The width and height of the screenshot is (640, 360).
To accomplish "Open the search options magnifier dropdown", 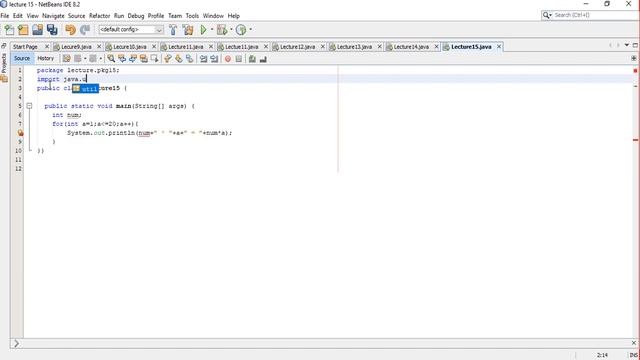I will pyautogui.click(x=547, y=15).
